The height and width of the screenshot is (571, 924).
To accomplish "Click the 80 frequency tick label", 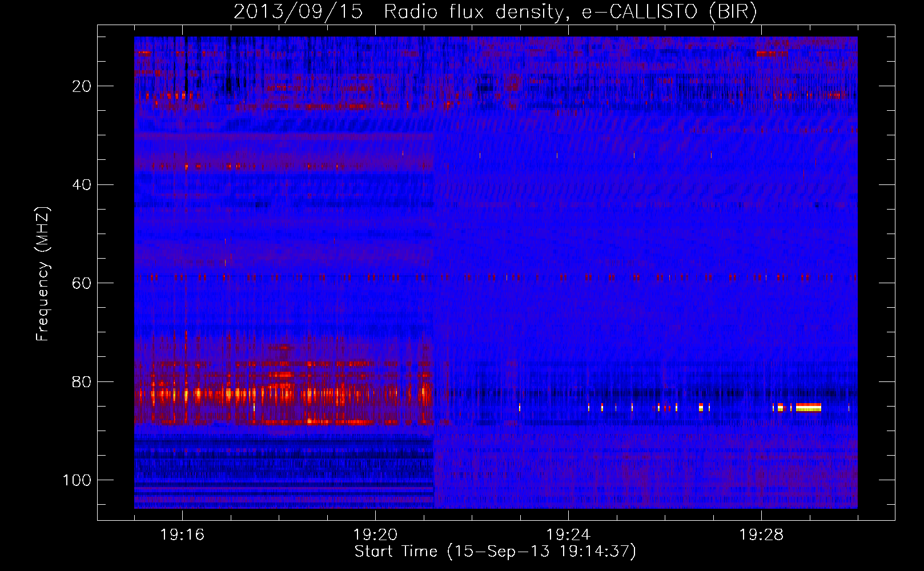I will [x=82, y=381].
